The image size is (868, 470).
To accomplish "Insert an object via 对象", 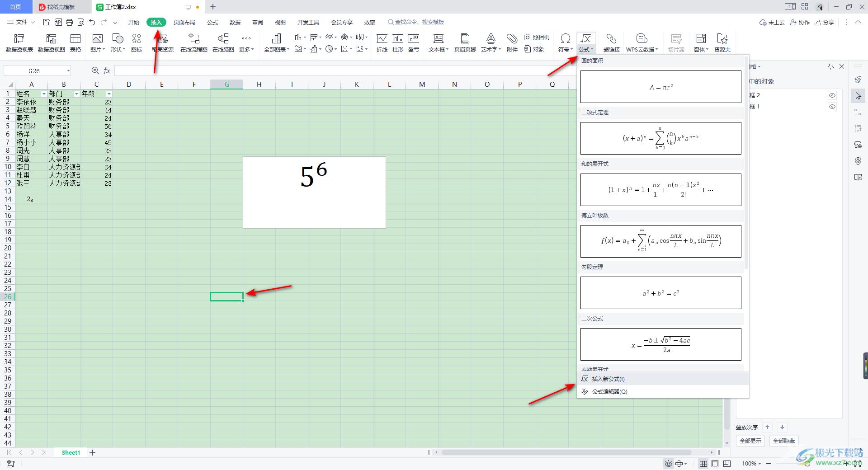I will (534, 49).
